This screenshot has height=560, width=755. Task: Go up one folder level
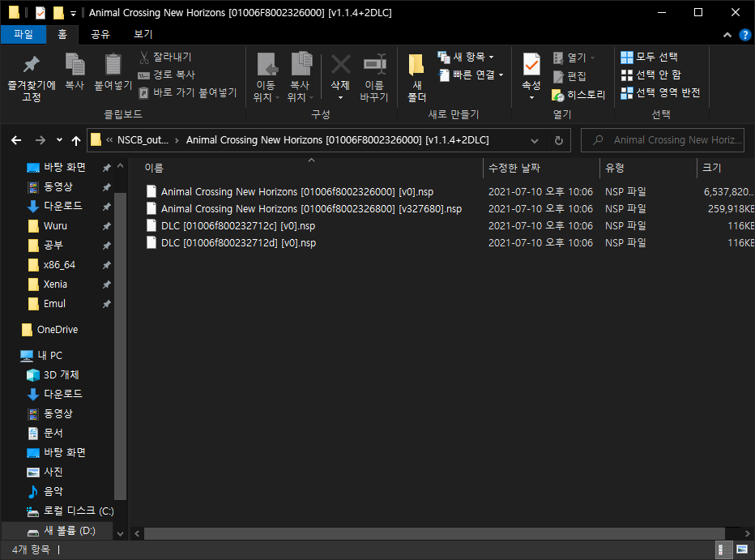(76, 140)
